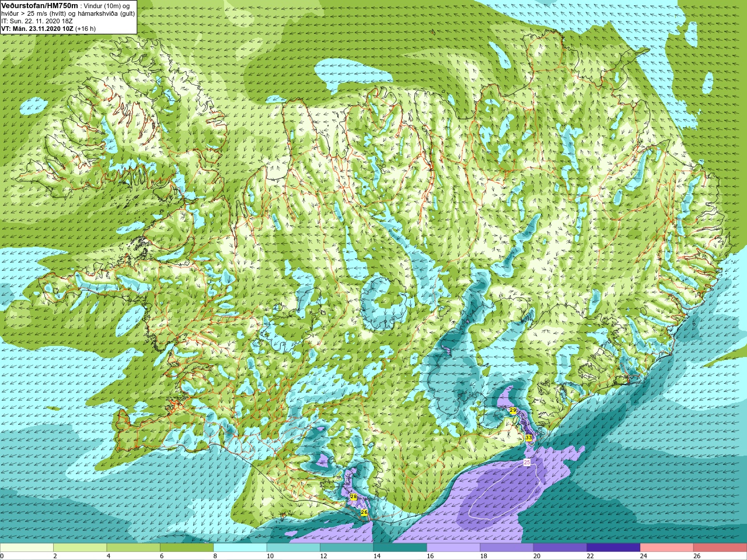Click the yellow gust marker labeled 29

(x=513, y=411)
